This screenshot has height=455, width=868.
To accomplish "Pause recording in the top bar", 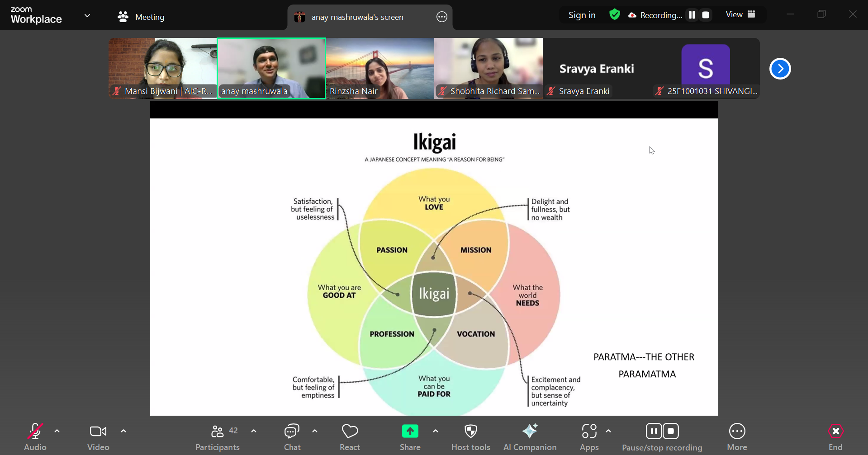I will click(692, 15).
